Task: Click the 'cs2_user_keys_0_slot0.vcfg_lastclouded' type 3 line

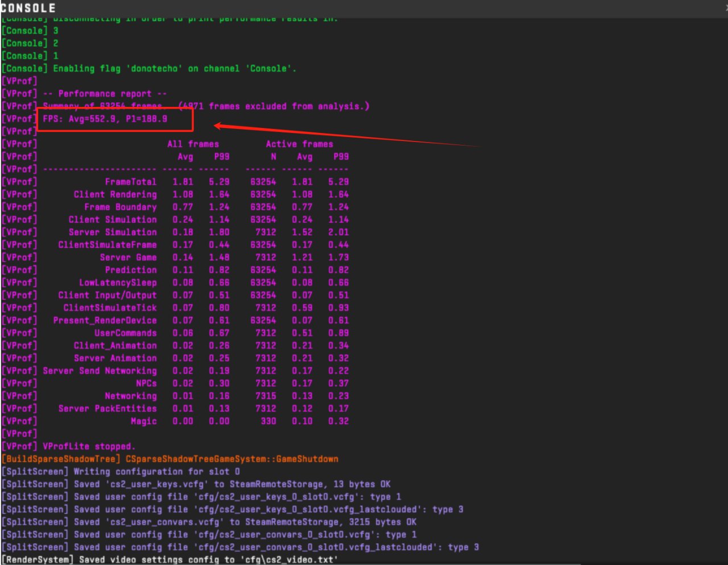Action: (x=268, y=509)
